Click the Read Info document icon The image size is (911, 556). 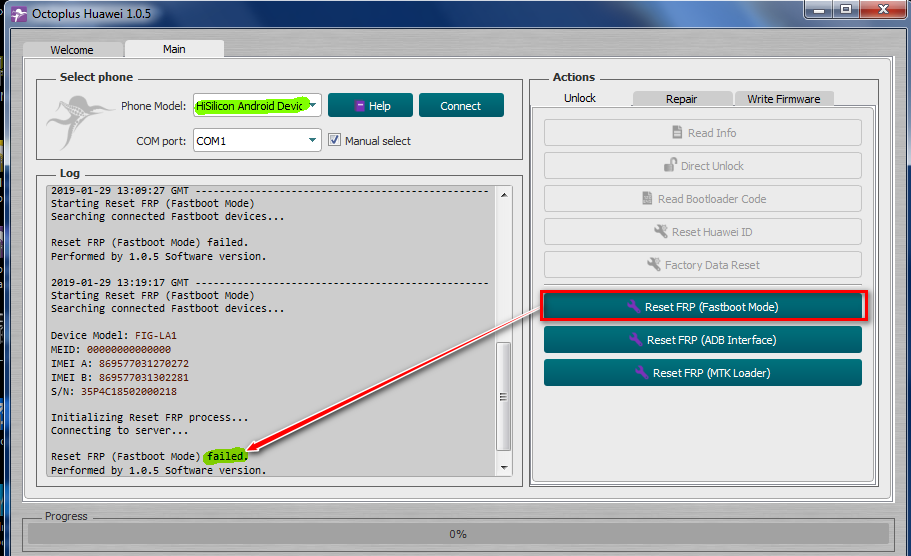coord(677,132)
